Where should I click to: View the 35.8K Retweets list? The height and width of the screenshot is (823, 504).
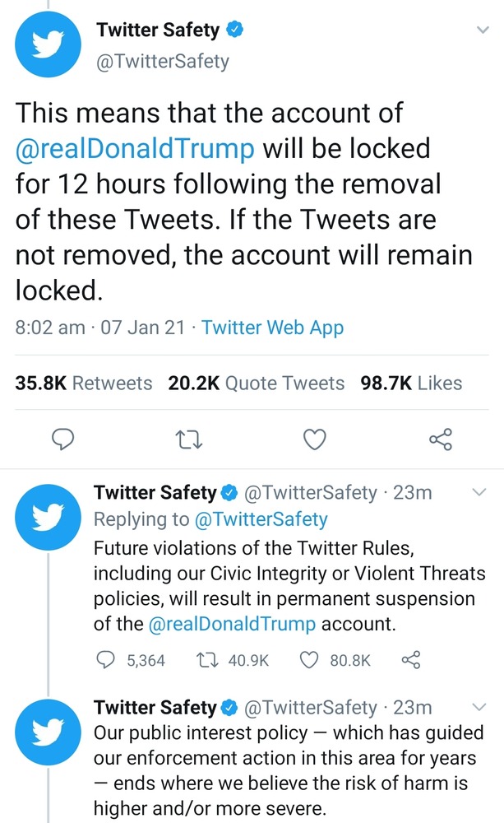[83, 383]
